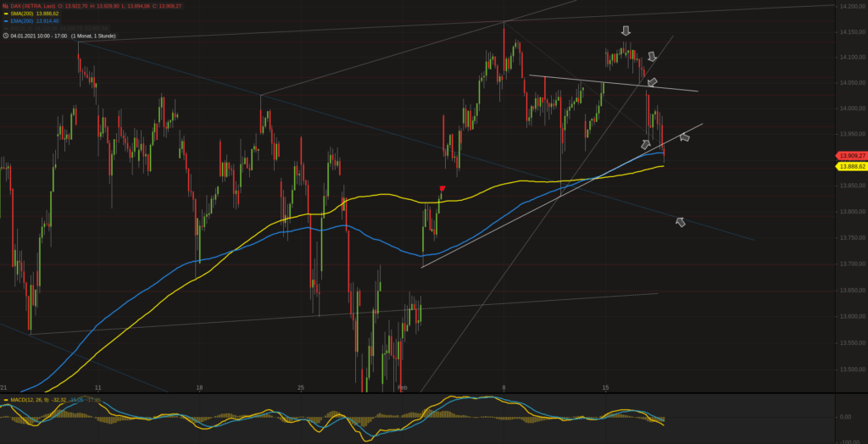Click date label 18 on time axis

(199, 388)
